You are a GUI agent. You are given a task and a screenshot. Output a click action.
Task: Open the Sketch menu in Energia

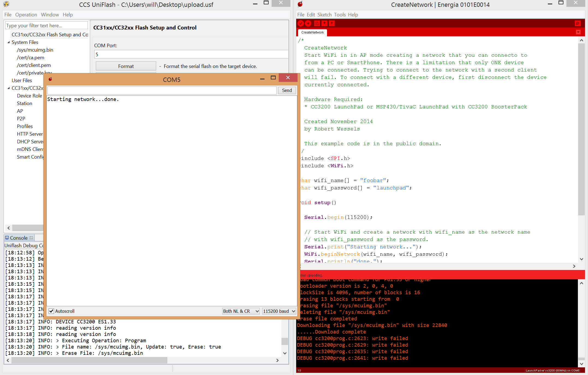click(324, 15)
